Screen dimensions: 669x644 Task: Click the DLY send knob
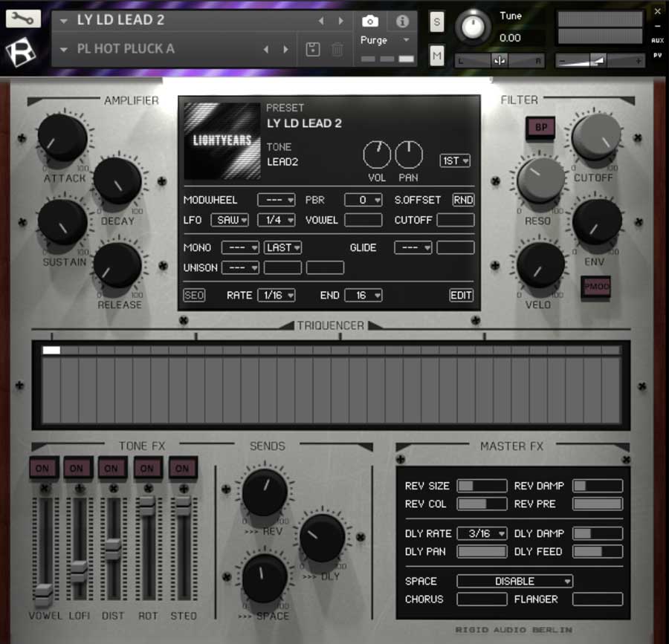click(322, 538)
